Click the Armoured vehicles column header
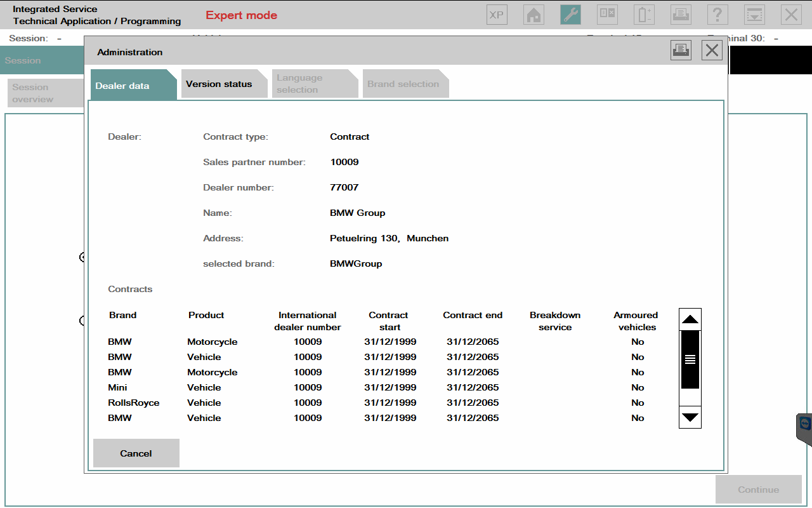The width and height of the screenshot is (812, 508). 637,321
